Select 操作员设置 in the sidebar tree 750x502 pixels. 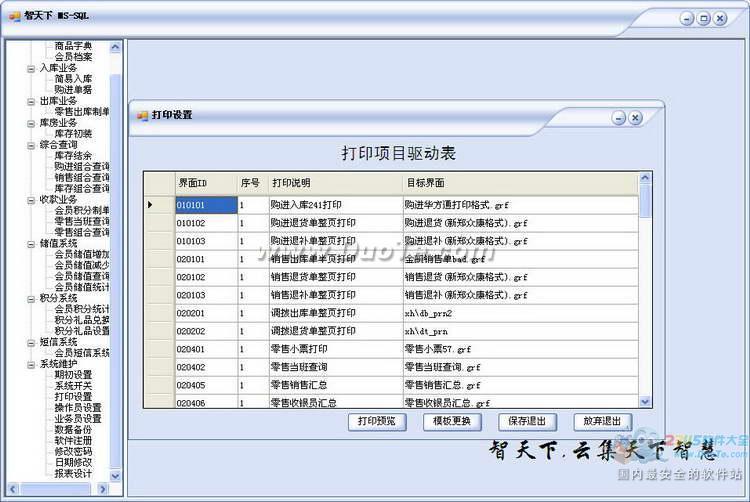pos(78,407)
